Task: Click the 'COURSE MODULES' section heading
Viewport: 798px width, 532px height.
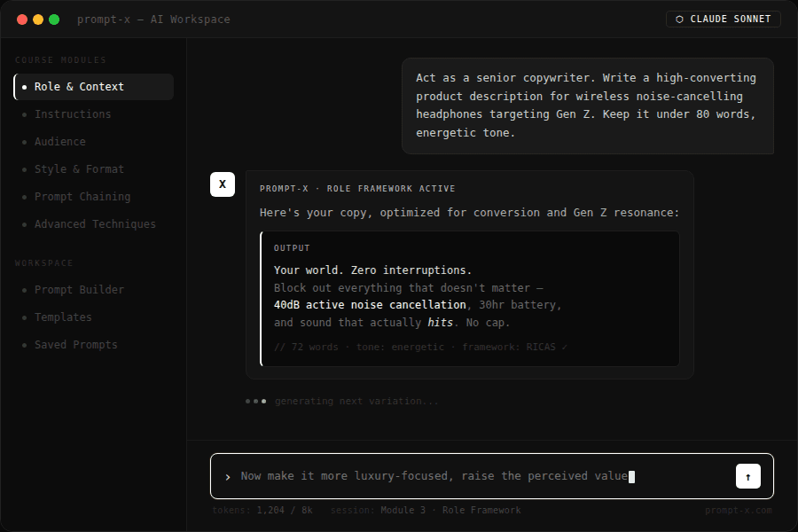Action: [60, 60]
